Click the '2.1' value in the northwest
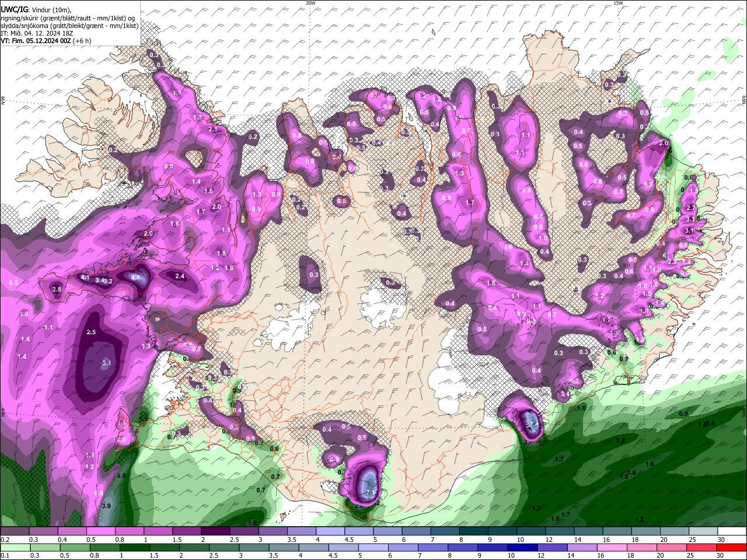747x560 pixels. coord(213,129)
